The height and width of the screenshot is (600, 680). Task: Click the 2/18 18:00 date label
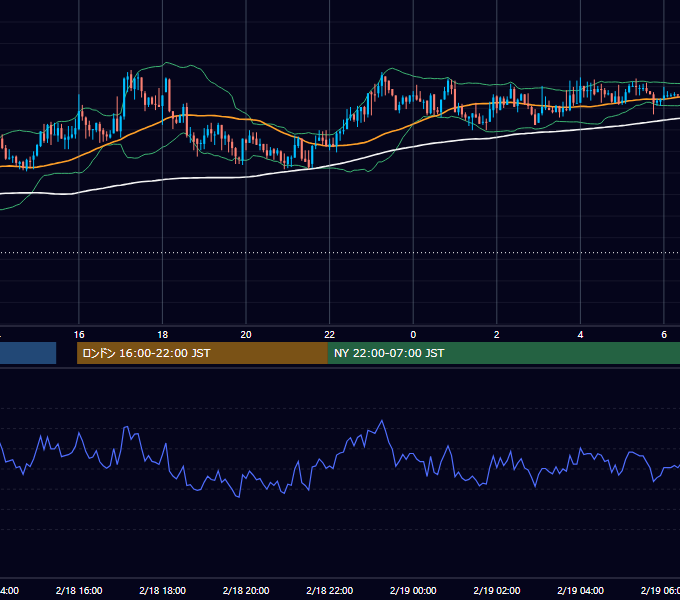(x=163, y=590)
